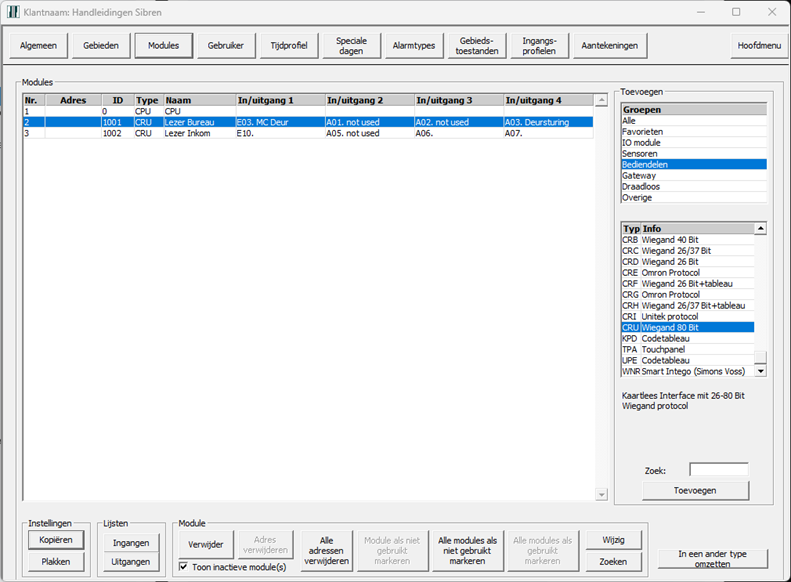Switch to the Gebieden tab
791x582 pixels.
(x=101, y=45)
